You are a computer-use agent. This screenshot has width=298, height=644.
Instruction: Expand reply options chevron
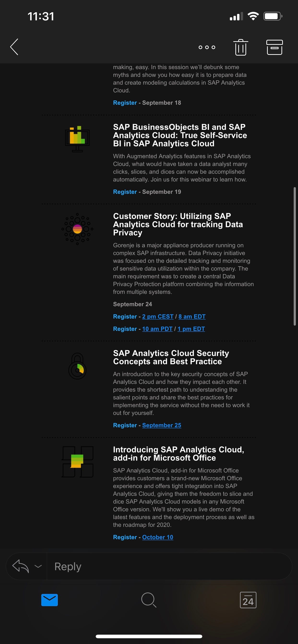point(38,566)
